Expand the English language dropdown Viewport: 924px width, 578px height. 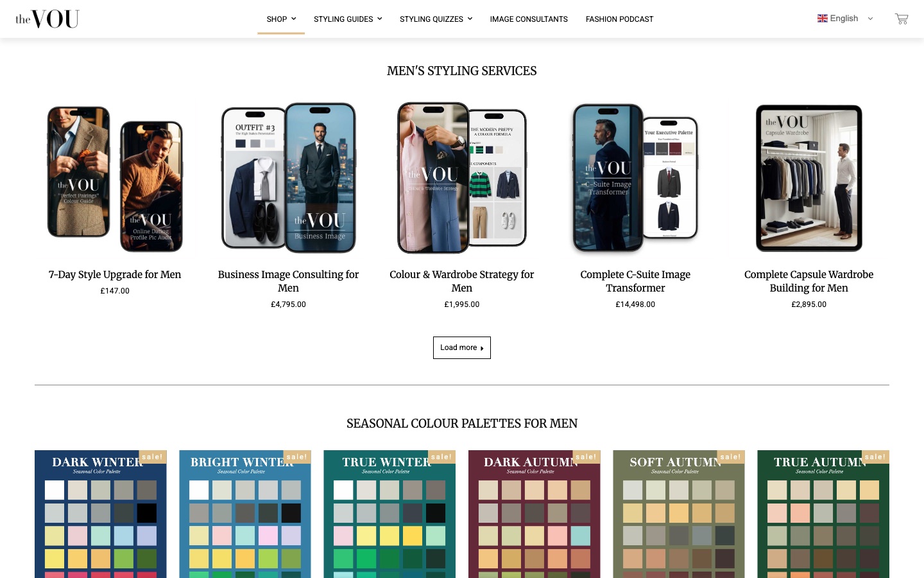coord(845,19)
